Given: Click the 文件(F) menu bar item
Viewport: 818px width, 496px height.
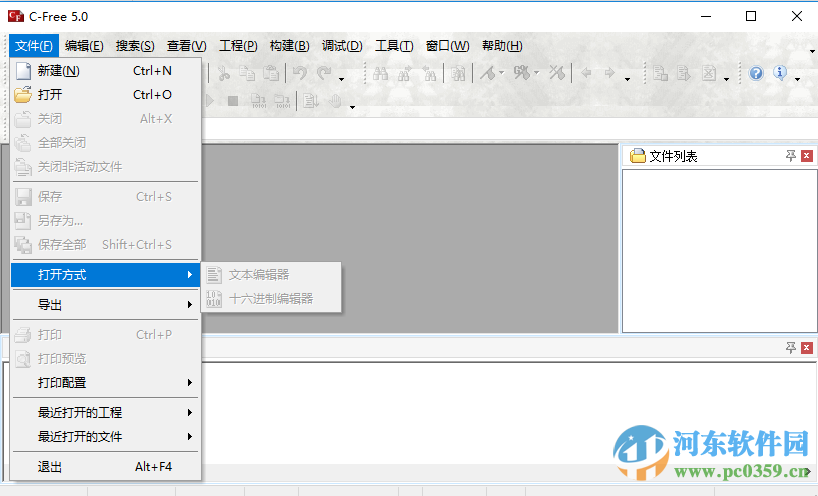Looking at the screenshot, I should [33, 46].
